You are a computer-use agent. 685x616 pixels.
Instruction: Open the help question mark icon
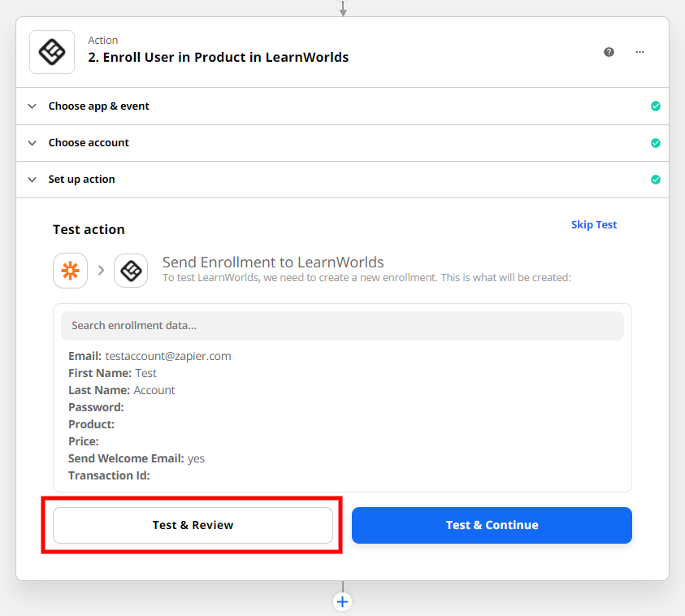pos(609,51)
